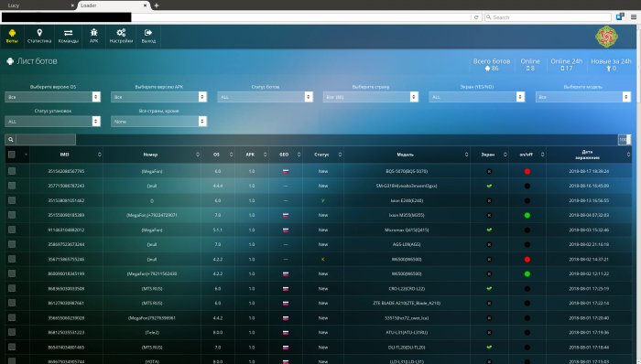Open the rows-per-page selector showing 100
The height and width of the screenshot is (364, 641).
[x=625, y=140]
